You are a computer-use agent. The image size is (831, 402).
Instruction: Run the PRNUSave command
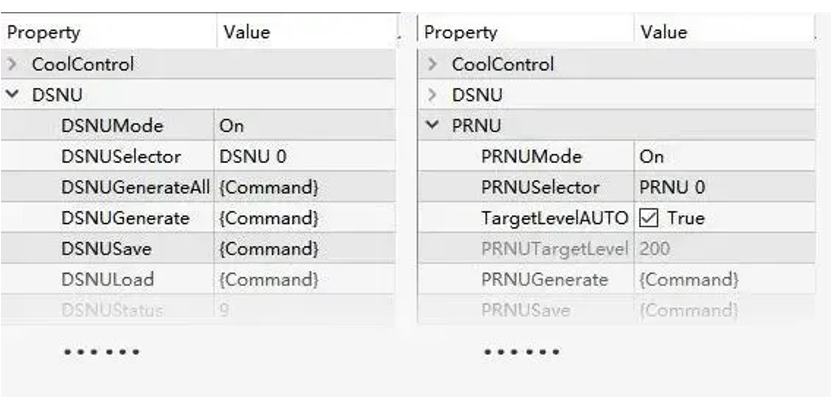coord(689,310)
